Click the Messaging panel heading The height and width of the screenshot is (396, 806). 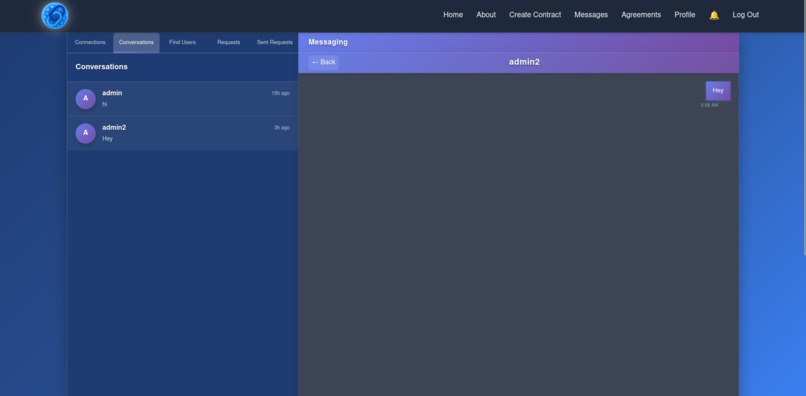click(328, 42)
